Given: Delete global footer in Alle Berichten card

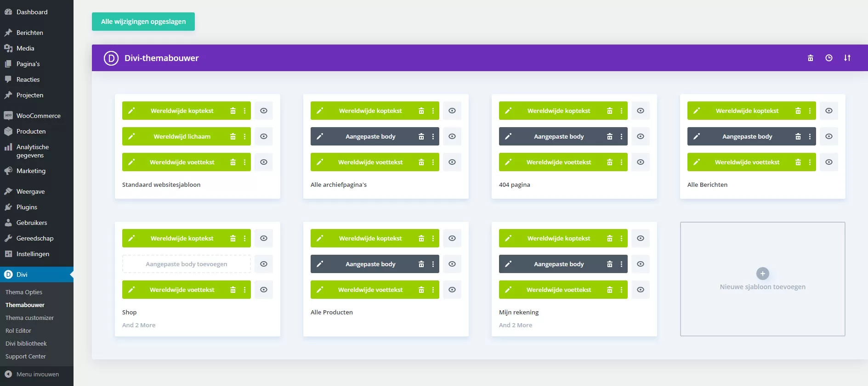Looking at the screenshot, I should click(x=798, y=162).
